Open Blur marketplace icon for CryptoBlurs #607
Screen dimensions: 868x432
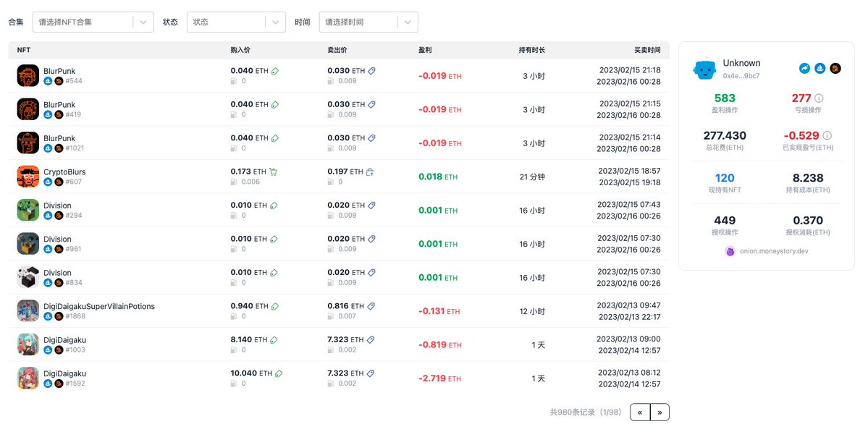pyautogui.click(x=59, y=182)
